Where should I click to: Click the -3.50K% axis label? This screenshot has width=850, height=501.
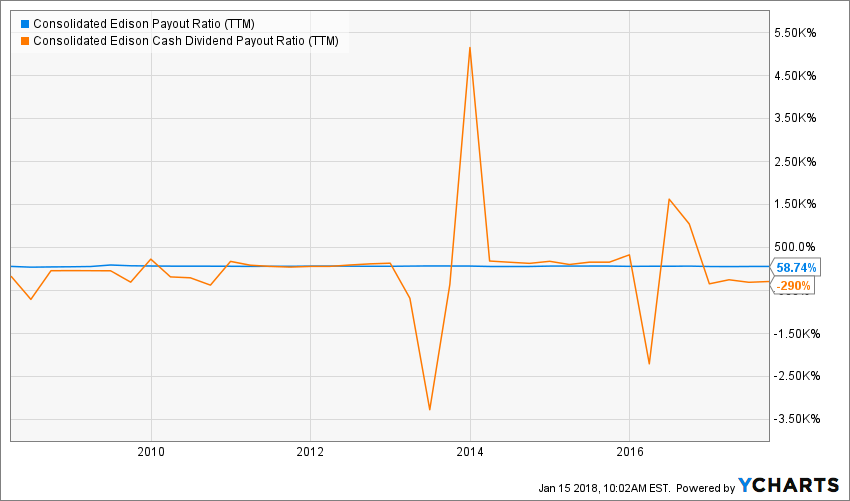[796, 419]
